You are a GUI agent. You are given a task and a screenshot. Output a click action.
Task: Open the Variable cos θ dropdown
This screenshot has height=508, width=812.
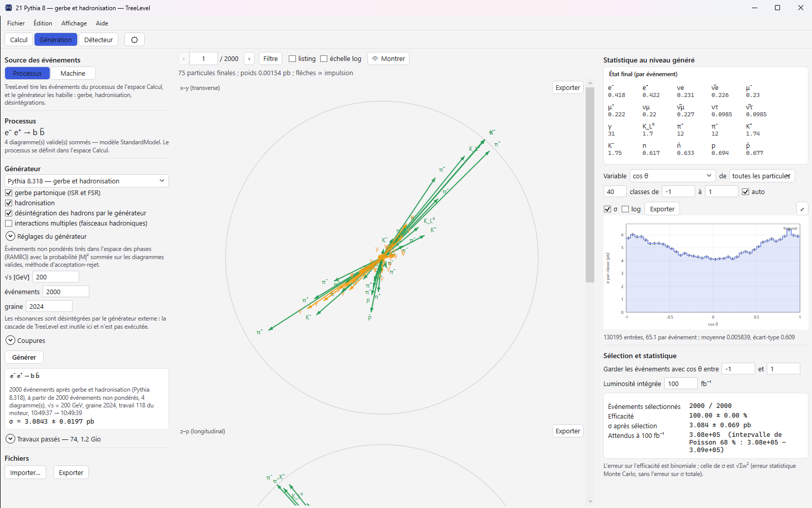point(672,176)
